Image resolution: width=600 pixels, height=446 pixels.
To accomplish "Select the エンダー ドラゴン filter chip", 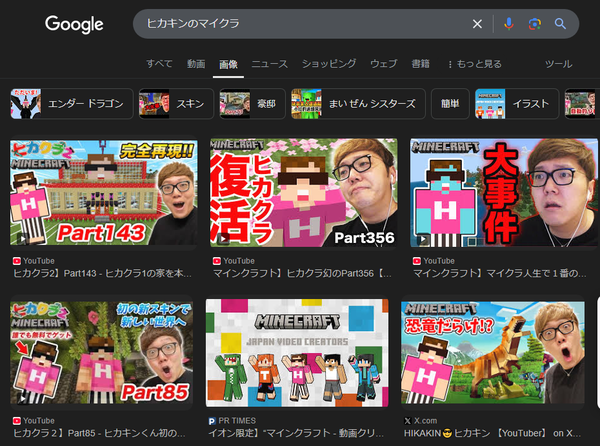I will tap(72, 104).
